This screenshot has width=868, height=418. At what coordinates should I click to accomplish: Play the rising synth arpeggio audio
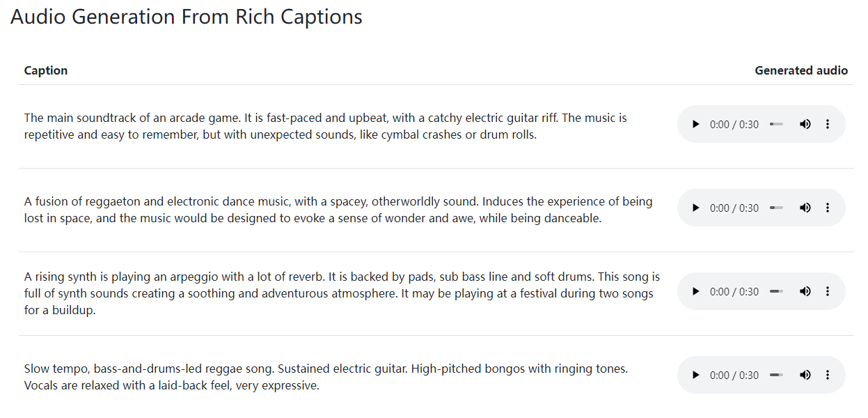(695, 291)
